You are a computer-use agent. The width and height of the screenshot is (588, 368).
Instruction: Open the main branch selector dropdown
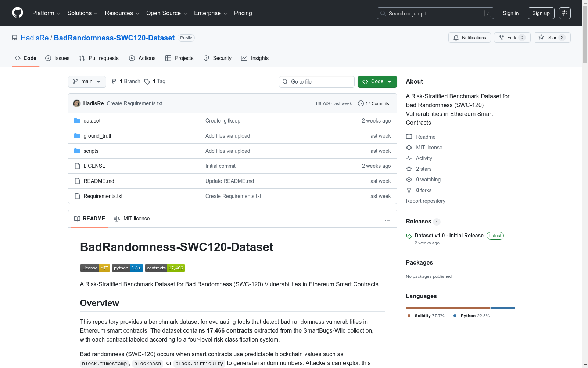click(87, 82)
